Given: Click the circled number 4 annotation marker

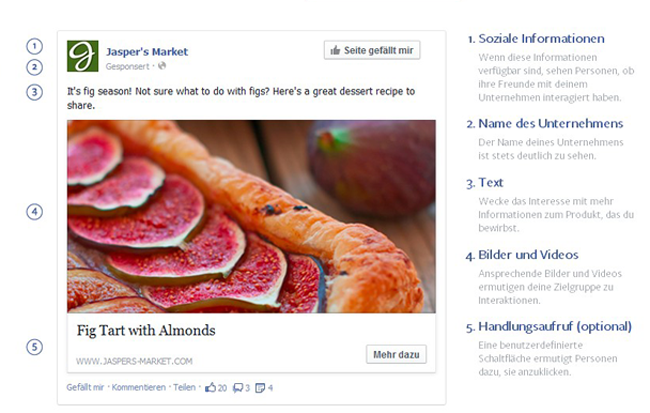Looking at the screenshot, I should [35, 212].
